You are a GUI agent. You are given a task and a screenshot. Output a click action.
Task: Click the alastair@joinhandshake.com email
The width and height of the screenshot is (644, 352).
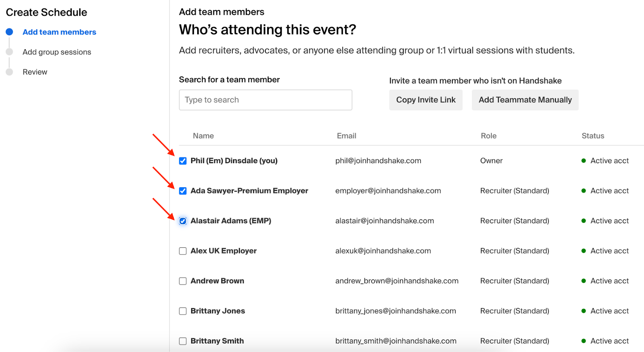click(384, 221)
